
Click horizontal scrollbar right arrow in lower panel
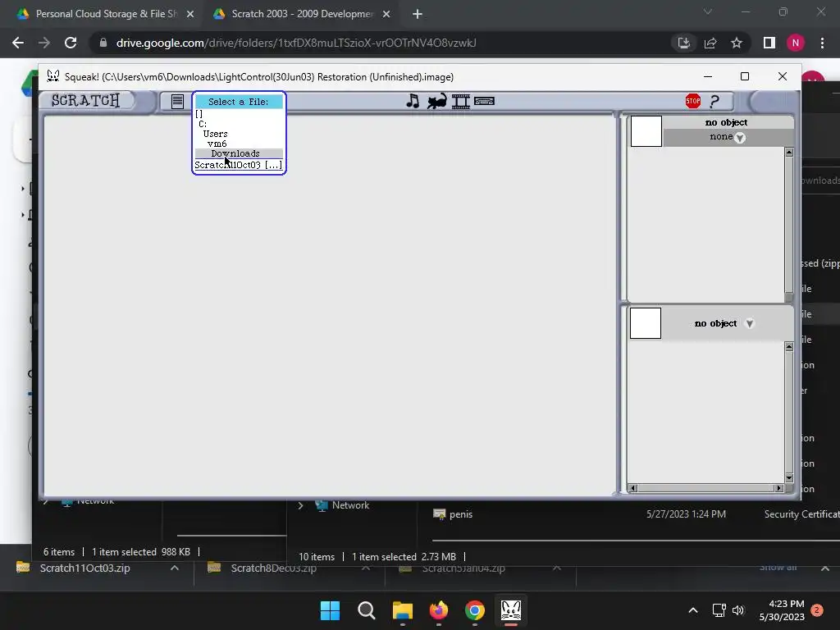779,488
